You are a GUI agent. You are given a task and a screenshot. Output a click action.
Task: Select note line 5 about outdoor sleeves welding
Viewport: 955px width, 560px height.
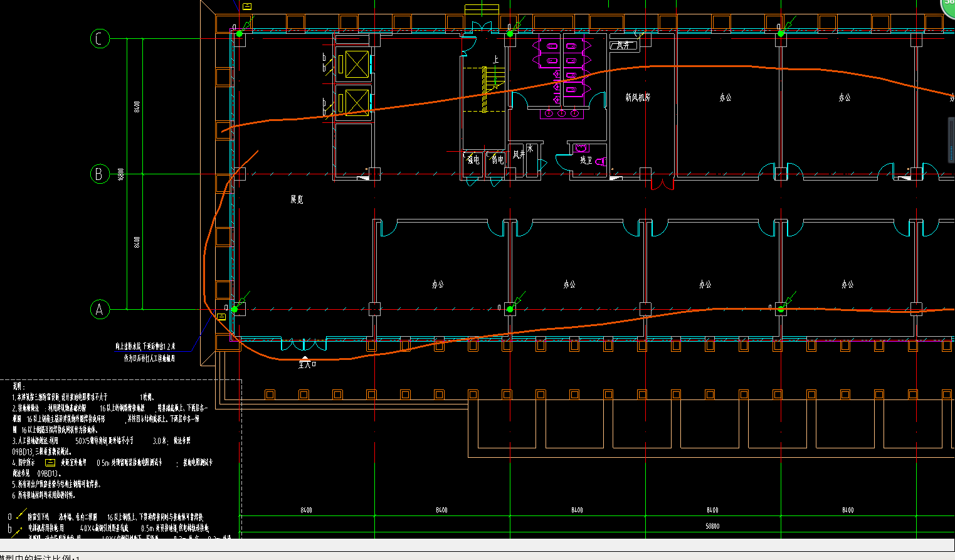56,484
